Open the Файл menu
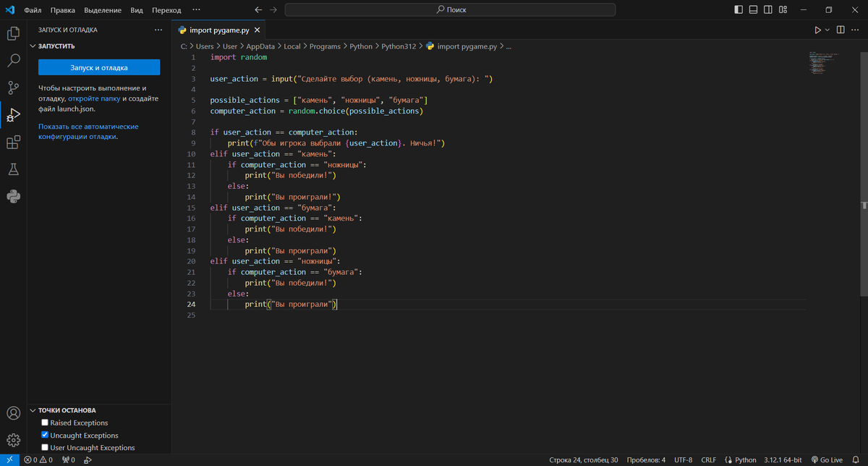The width and height of the screenshot is (868, 466). click(x=33, y=10)
